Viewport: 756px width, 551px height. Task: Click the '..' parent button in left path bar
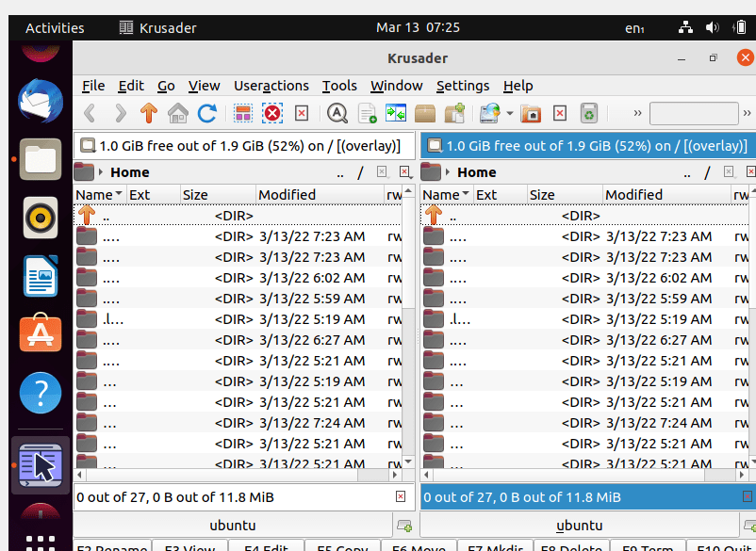click(x=340, y=173)
